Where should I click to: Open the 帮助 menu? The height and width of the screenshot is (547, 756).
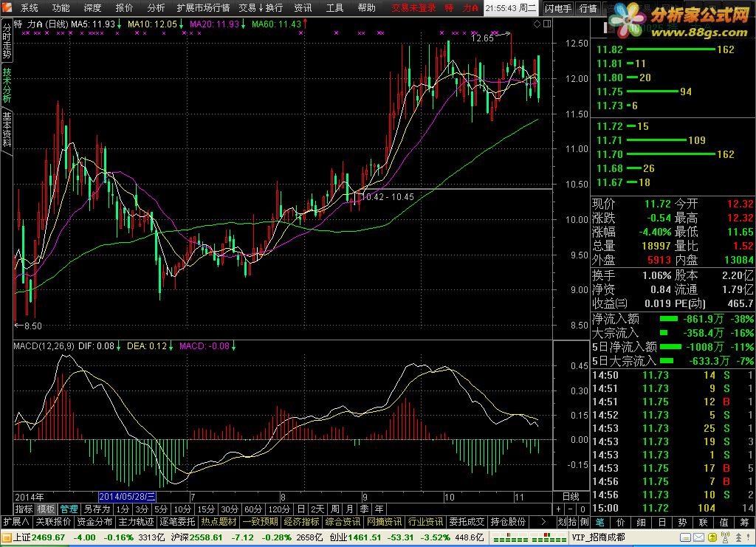point(366,7)
